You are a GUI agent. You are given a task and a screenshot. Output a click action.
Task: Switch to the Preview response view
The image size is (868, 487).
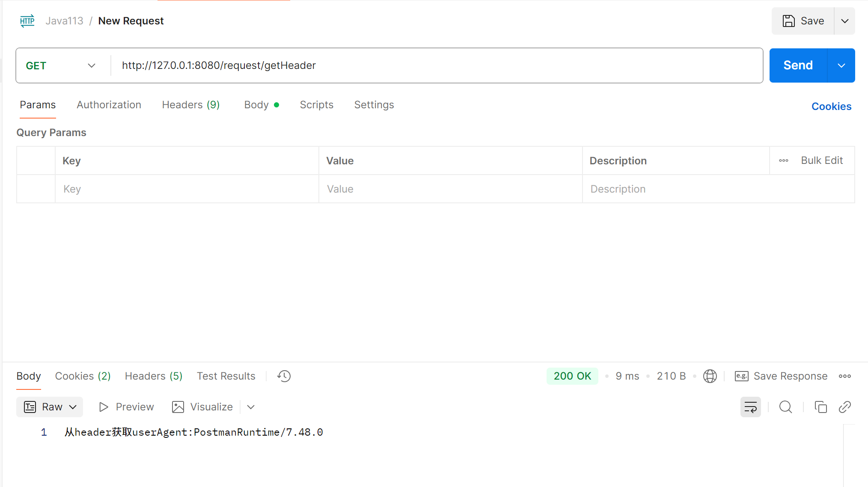pos(126,407)
